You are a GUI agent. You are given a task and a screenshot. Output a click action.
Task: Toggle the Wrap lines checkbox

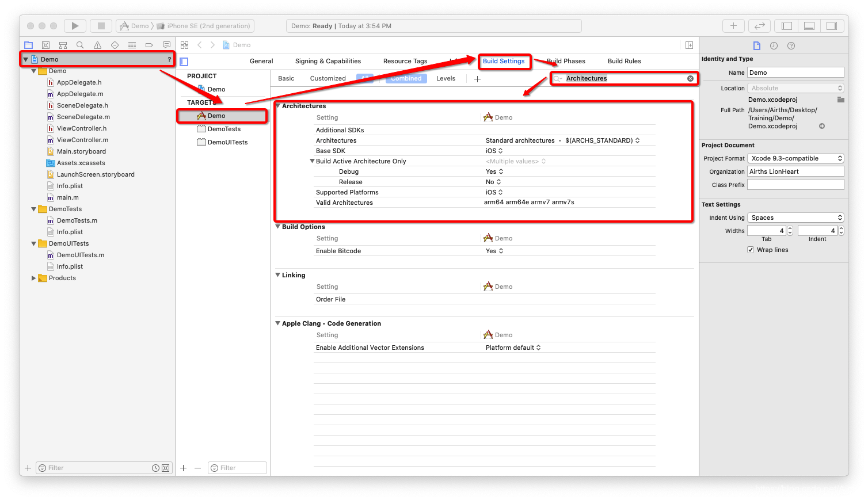click(x=751, y=250)
